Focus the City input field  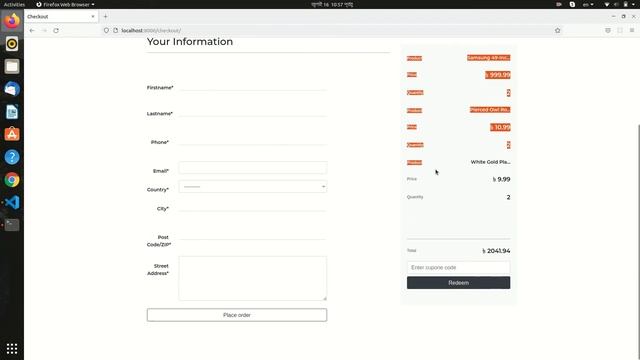(253, 206)
